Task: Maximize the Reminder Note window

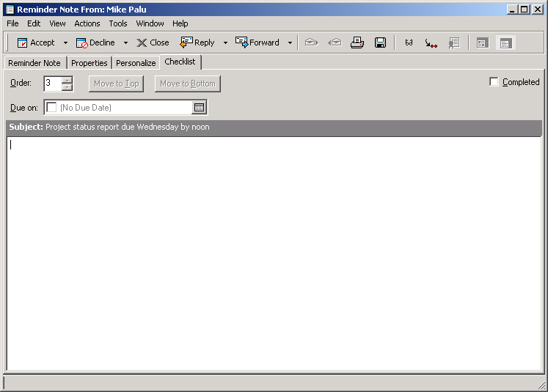Action: tap(525, 10)
